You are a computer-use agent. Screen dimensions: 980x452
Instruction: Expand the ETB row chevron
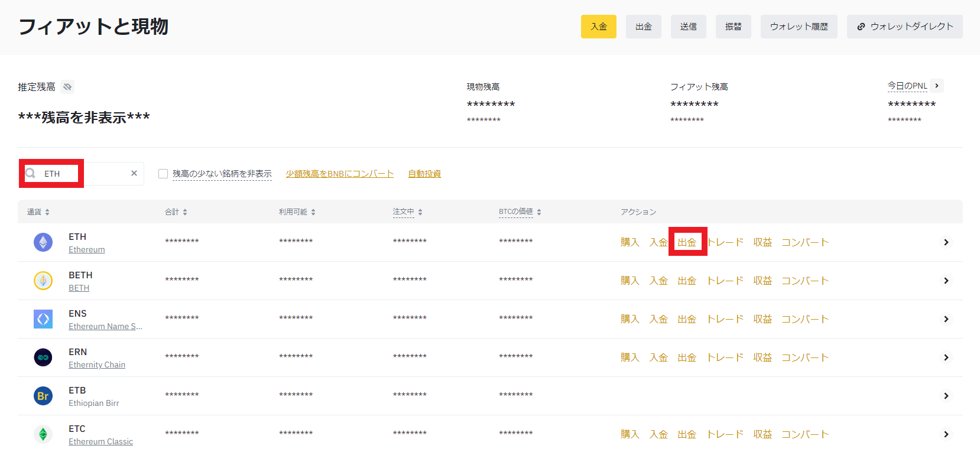[x=946, y=396]
